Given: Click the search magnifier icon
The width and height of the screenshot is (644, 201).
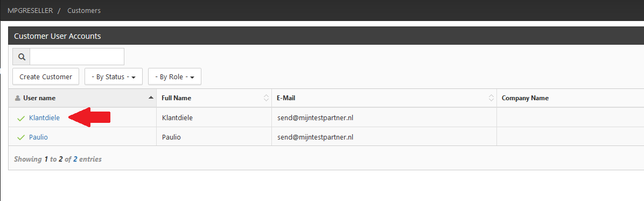Looking at the screenshot, I should coord(22,57).
